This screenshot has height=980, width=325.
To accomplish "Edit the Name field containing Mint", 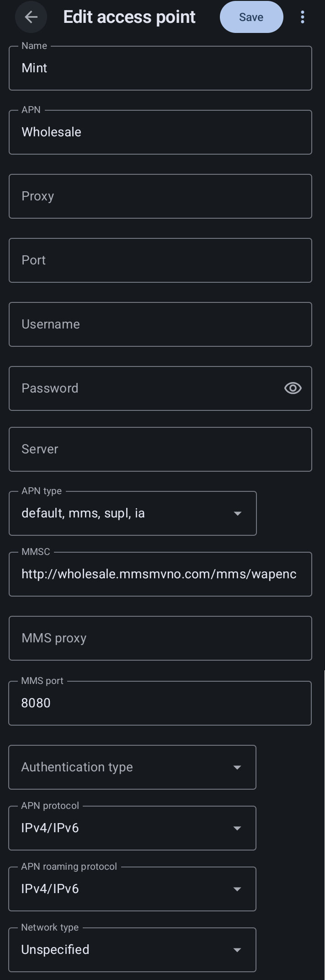I will point(160,68).
